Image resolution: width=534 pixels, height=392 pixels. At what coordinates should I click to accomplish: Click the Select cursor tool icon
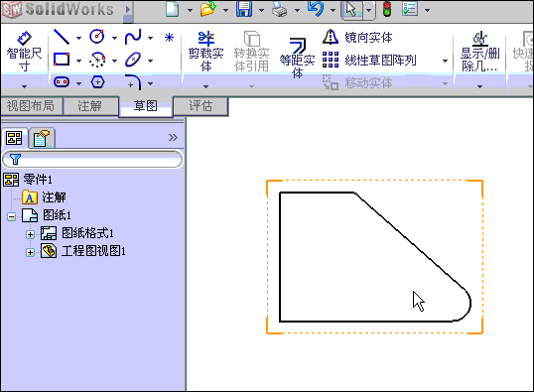click(351, 9)
